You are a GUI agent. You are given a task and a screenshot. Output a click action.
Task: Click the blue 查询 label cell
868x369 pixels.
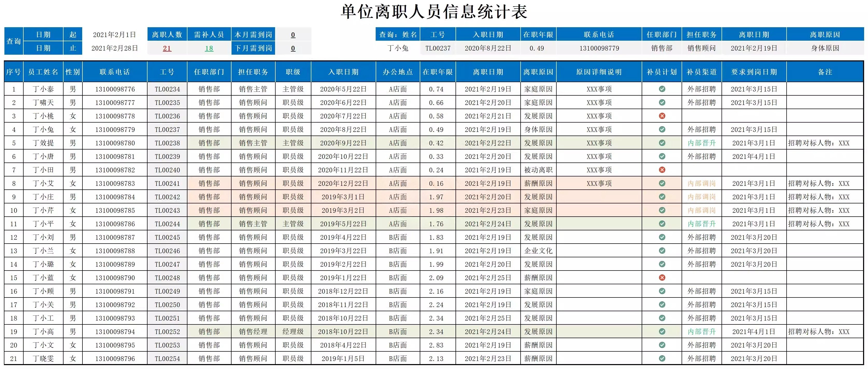click(13, 41)
